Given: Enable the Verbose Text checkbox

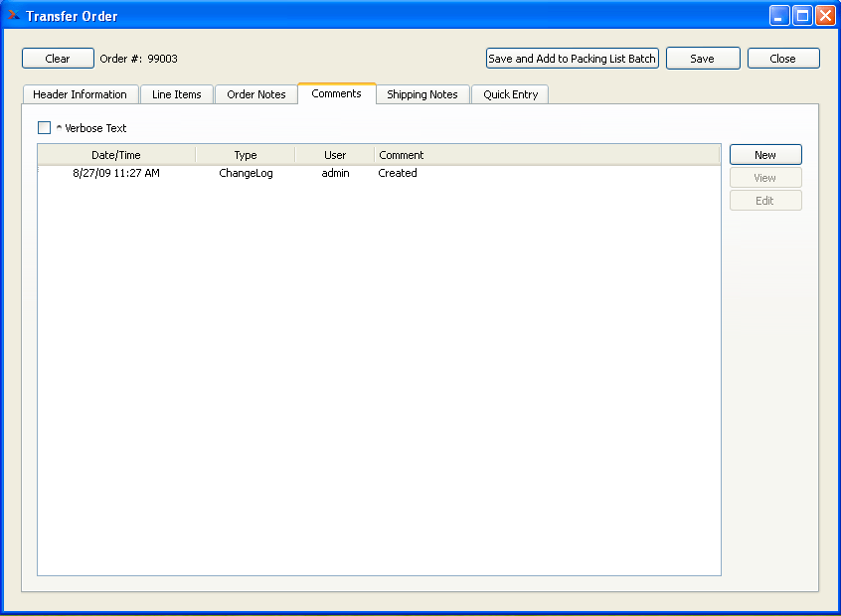Looking at the screenshot, I should point(44,127).
